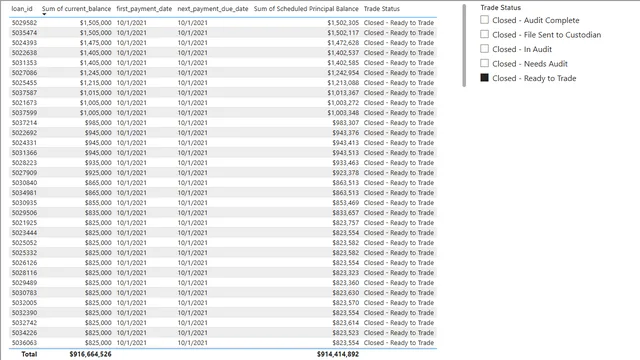Select loan_id 5030840
This screenshot has width=640, height=360.
click(x=24, y=183)
